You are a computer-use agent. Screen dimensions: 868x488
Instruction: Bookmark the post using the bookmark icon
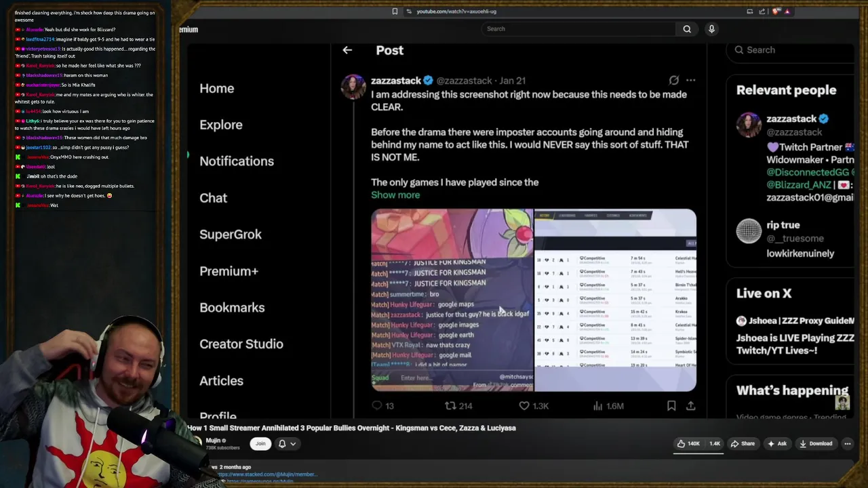[x=671, y=405]
